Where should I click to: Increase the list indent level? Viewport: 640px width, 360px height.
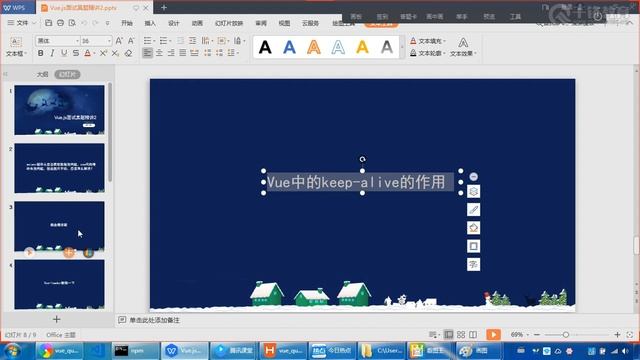point(192,40)
